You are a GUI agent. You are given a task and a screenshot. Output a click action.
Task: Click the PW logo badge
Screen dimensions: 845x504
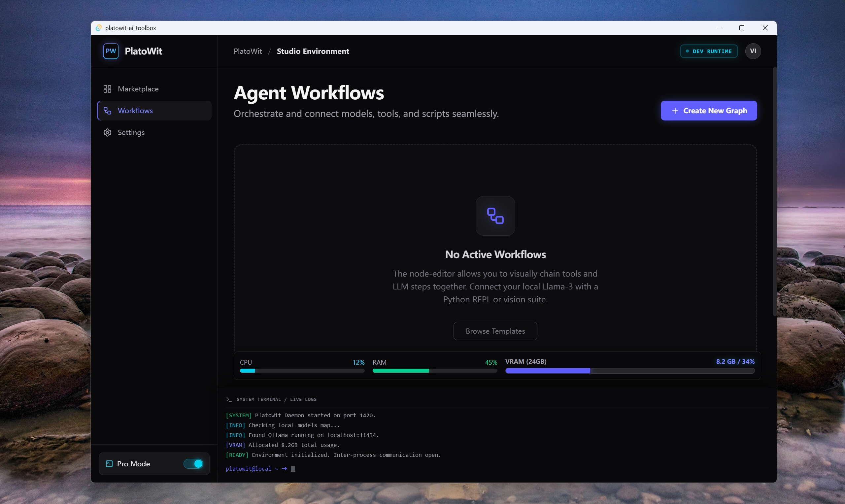(111, 51)
